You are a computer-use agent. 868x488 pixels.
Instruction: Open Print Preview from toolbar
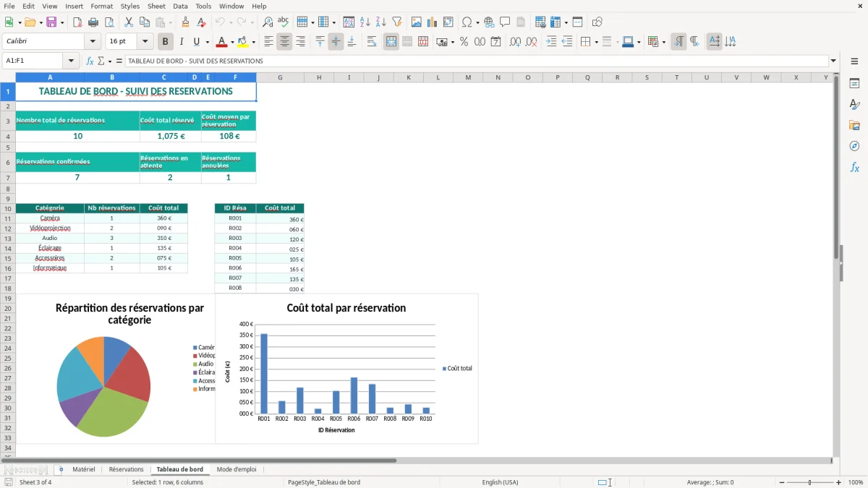pyautogui.click(x=109, y=22)
